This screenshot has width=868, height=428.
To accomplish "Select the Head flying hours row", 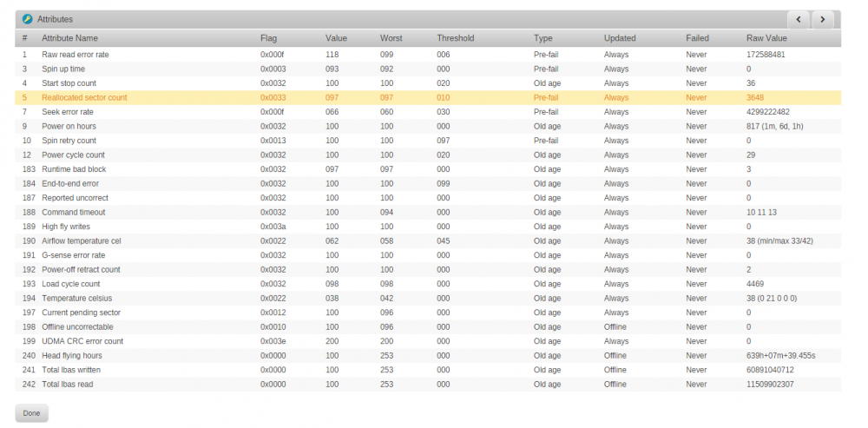I will coord(428,356).
